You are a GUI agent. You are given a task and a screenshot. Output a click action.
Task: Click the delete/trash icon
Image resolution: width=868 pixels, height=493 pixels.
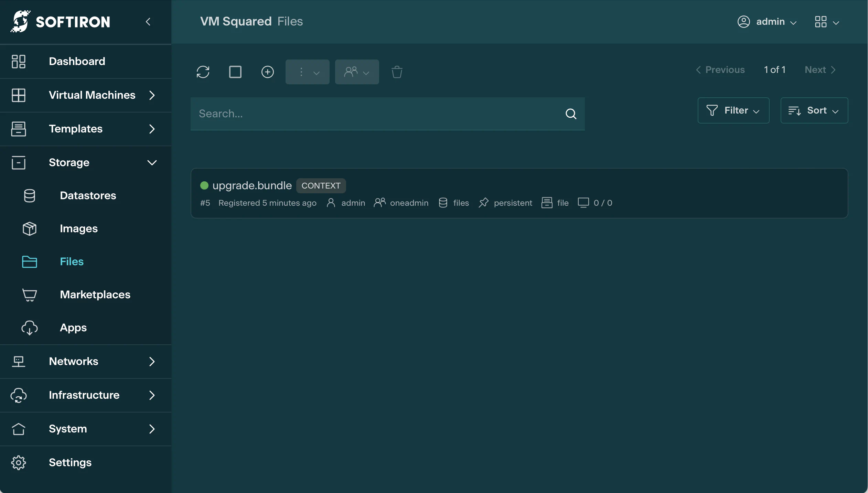[396, 72]
